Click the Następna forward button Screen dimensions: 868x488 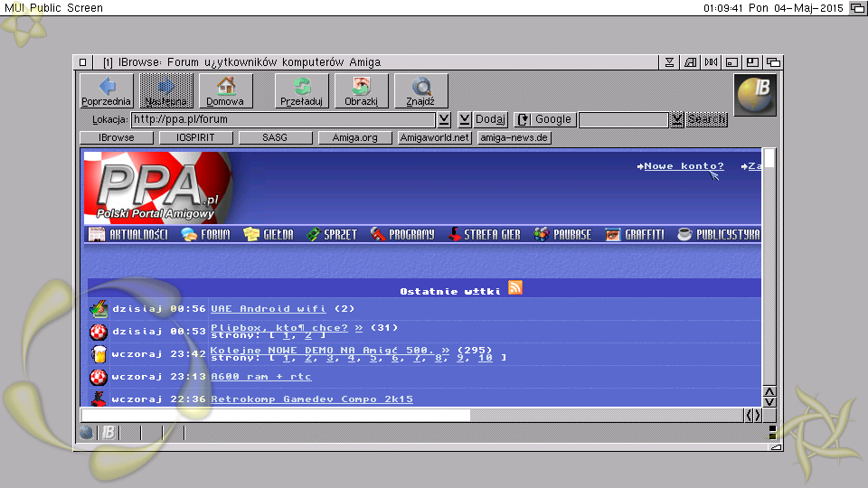point(166,90)
